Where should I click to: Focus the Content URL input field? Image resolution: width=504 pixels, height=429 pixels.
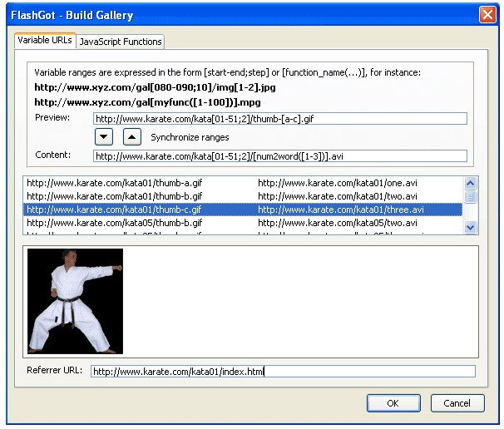tap(280, 156)
